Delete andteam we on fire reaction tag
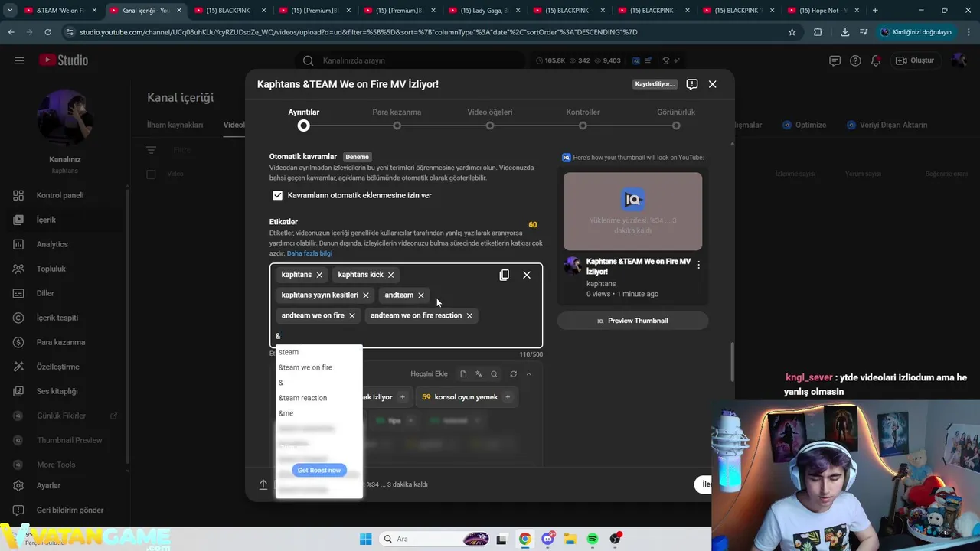This screenshot has height=551, width=980. (x=469, y=315)
